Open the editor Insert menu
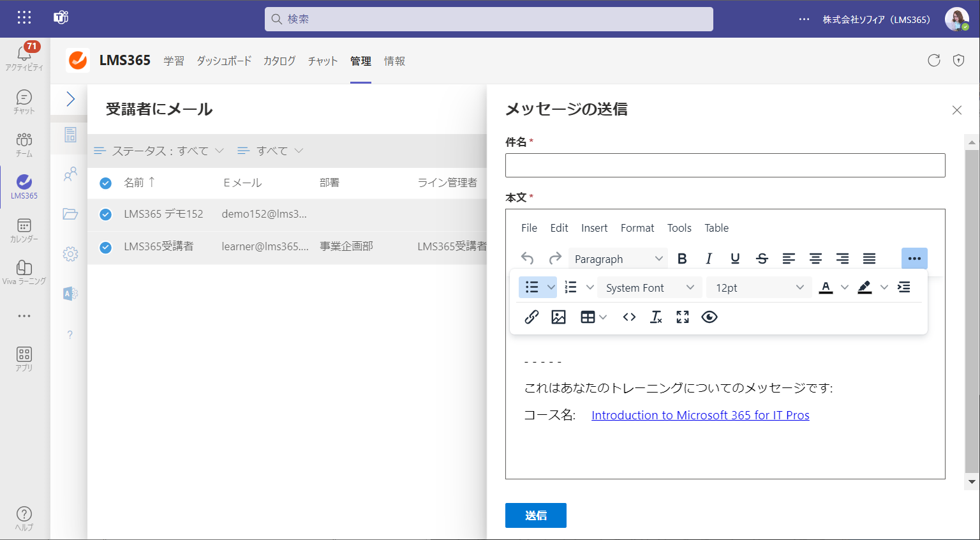The width and height of the screenshot is (980, 540). point(594,228)
